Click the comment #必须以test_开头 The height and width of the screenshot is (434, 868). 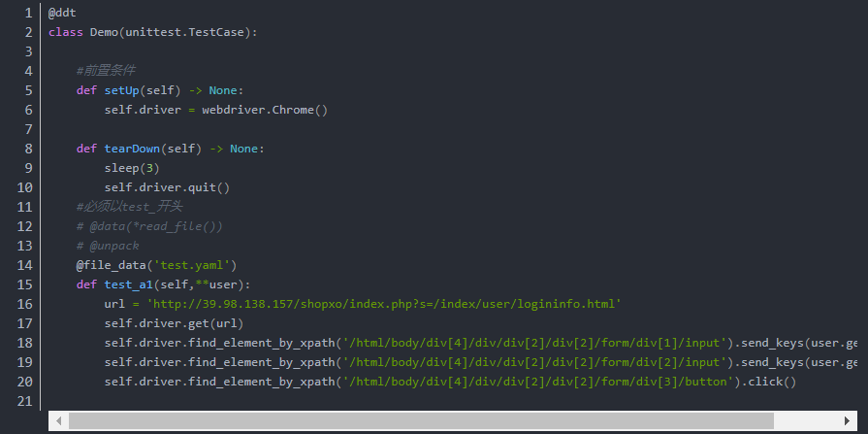click(130, 207)
